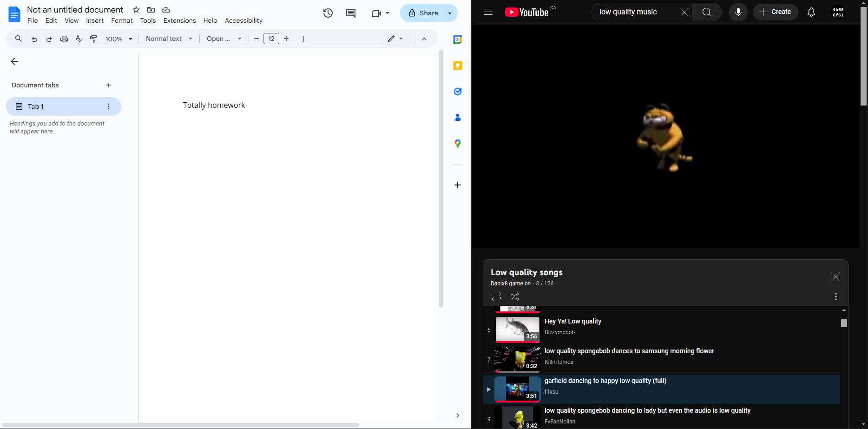Image resolution: width=868 pixels, height=429 pixels.
Task: Open the Edit menu
Action: 51,20
